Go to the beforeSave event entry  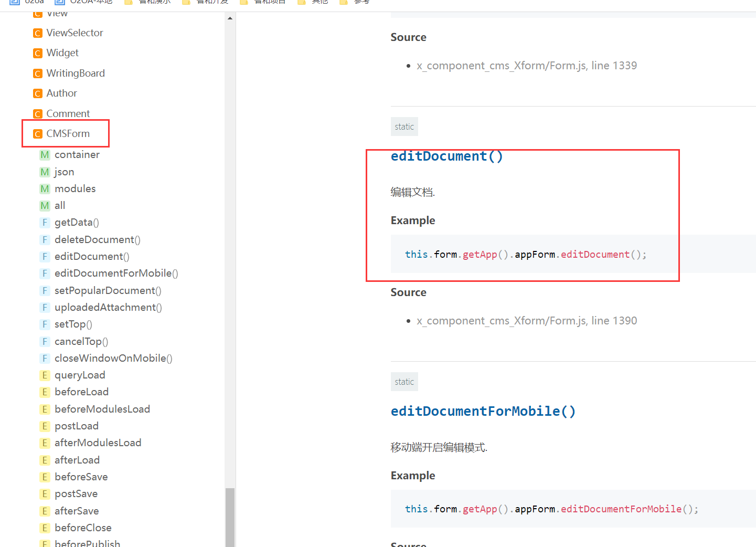click(x=81, y=477)
